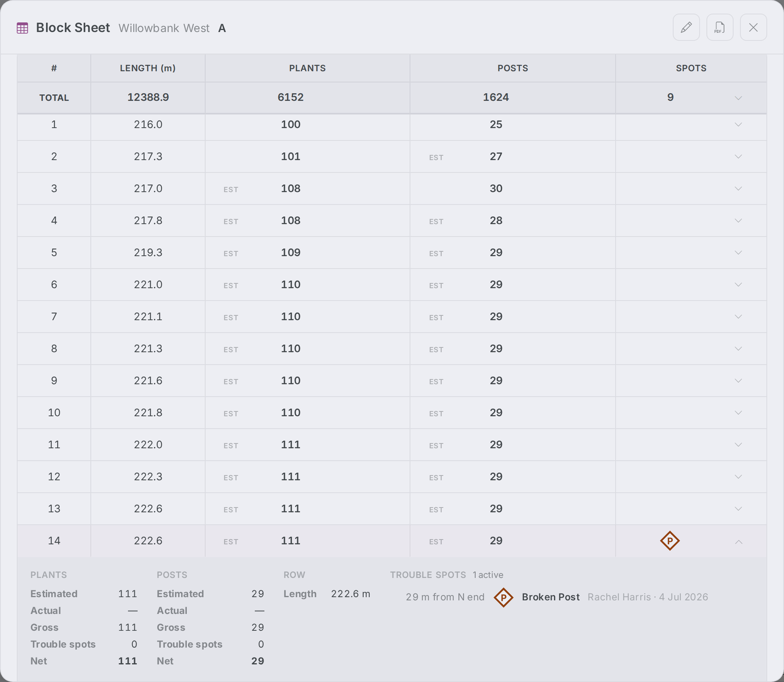Screen dimensions: 784x682
Task: Select row 5 with length 219.3
Action: (x=391, y=253)
